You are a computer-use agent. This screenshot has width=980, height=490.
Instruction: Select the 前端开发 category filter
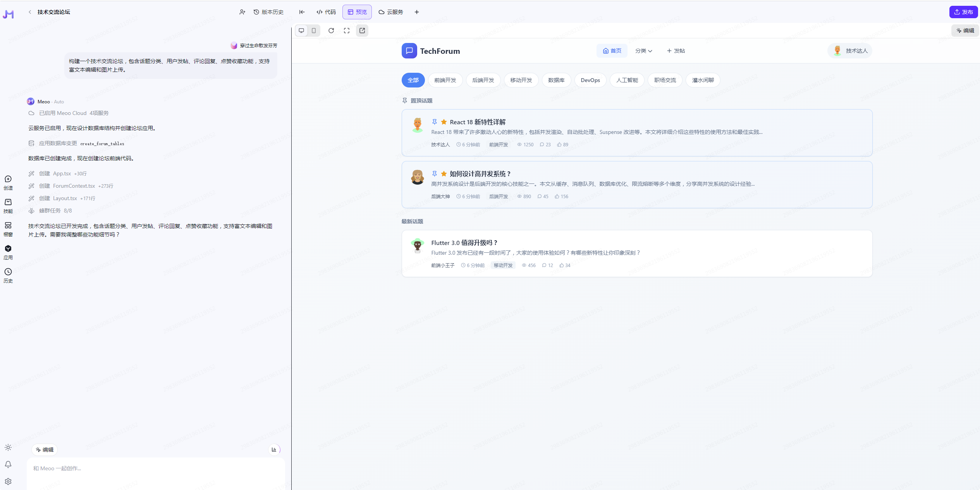pos(445,80)
